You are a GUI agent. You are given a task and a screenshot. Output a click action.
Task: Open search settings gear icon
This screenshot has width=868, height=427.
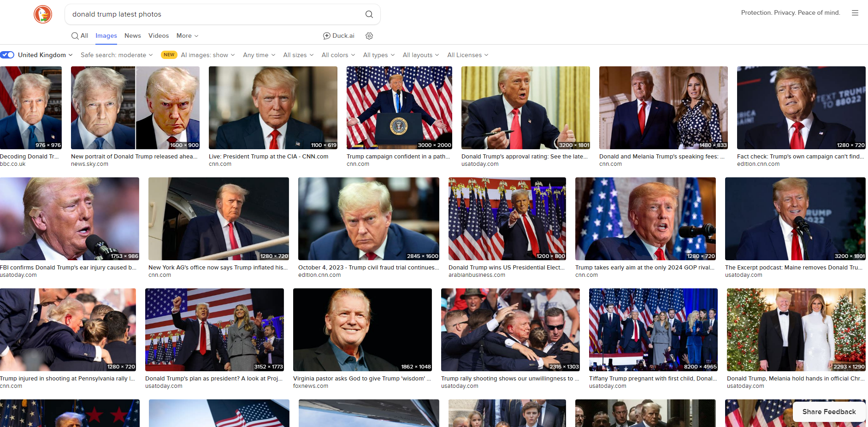pos(369,36)
